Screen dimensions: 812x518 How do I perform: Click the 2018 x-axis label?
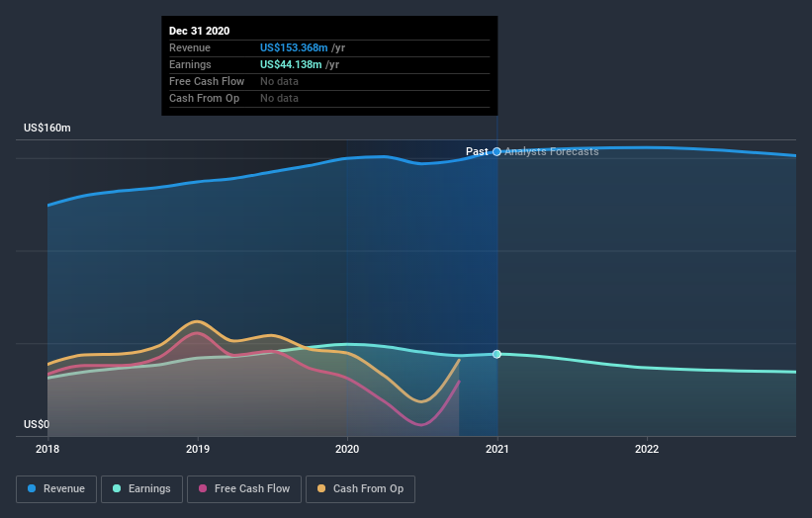pyautogui.click(x=47, y=449)
